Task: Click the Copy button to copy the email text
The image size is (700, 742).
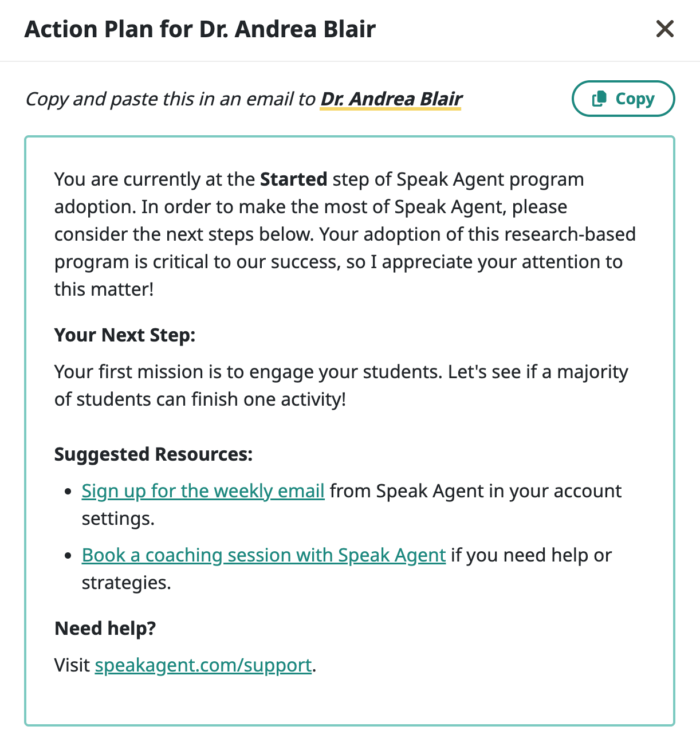Action: pyautogui.click(x=623, y=98)
